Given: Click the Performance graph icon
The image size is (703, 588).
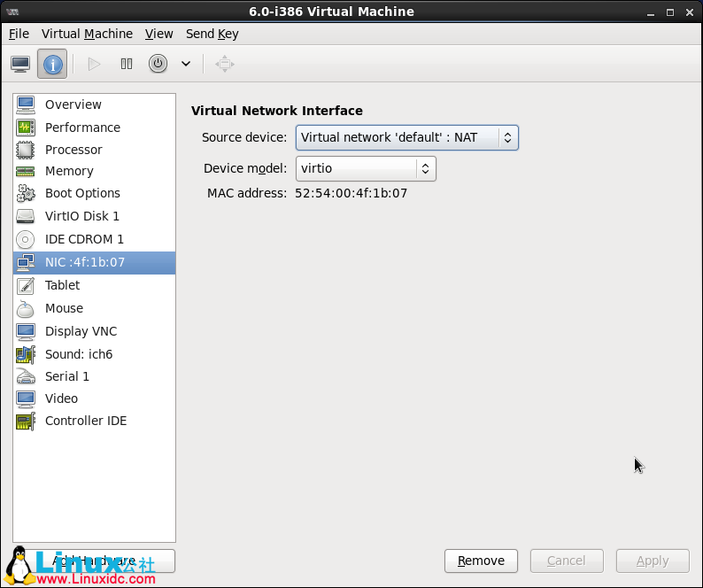Looking at the screenshot, I should [x=26, y=128].
